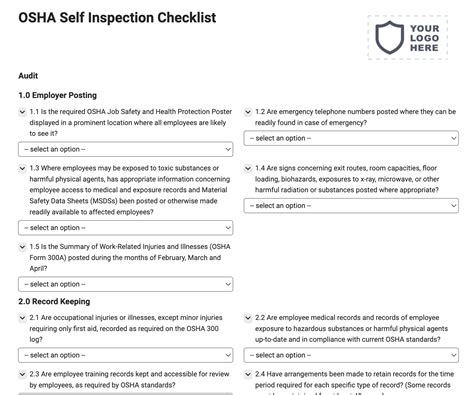Screen dimensions: 474x395
Task: Collapse question 1.2 emergency telephone chevron
Action: click(248, 112)
